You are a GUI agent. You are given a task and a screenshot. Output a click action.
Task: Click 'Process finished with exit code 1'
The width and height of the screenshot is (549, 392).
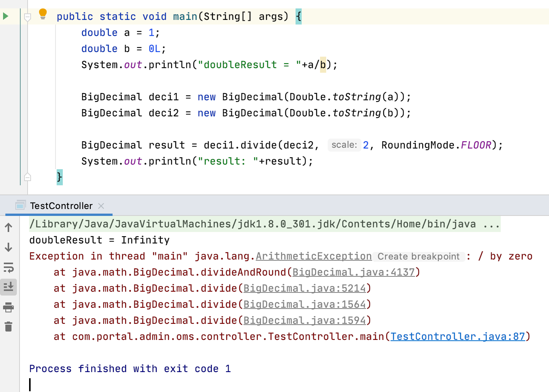point(130,369)
